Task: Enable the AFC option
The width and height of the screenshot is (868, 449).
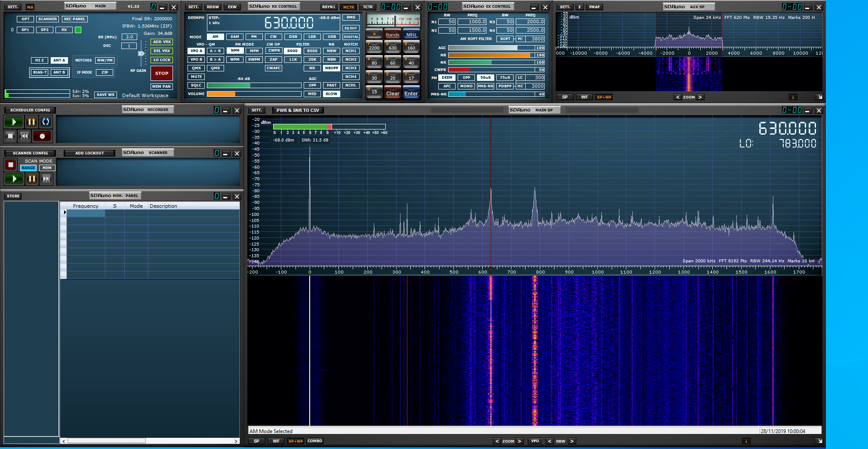Action: pyautogui.click(x=447, y=86)
